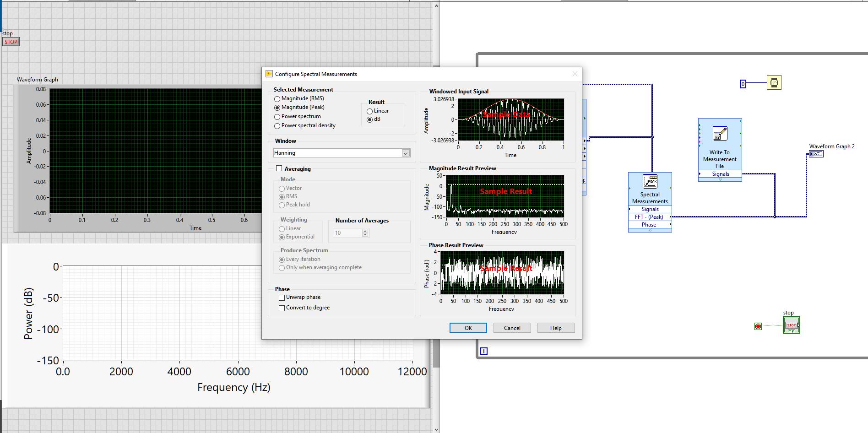Viewport: 868px width, 433px height.
Task: Increase Number of Averages with the up stepper
Action: click(365, 231)
